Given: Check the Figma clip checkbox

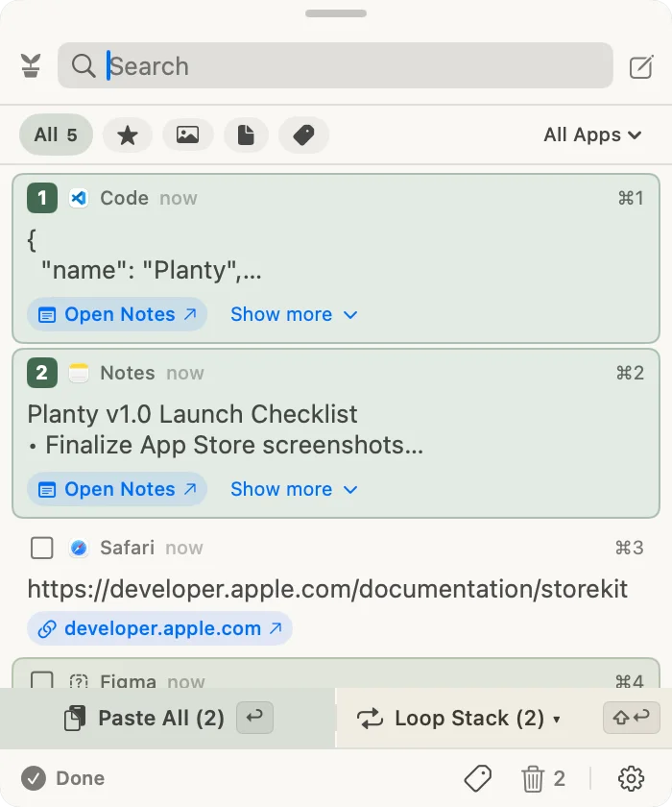Looking at the screenshot, I should point(42,680).
